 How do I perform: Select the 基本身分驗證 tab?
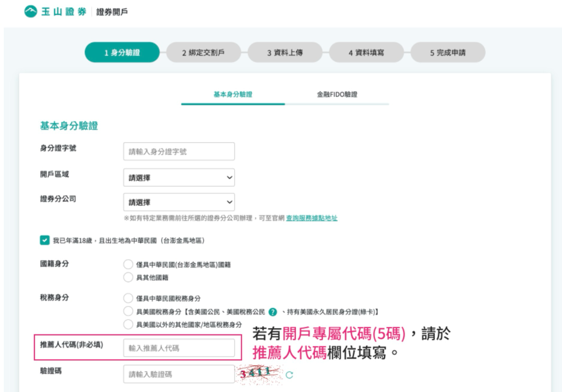point(232,94)
